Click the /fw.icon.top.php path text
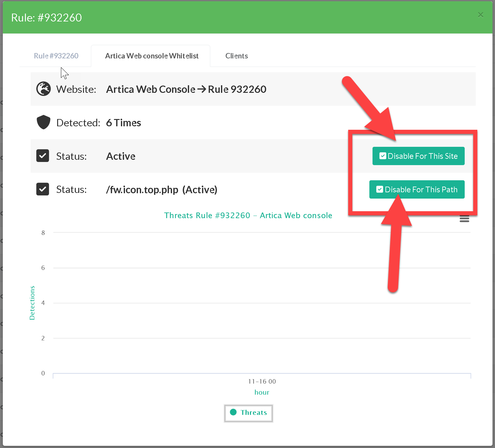The height and width of the screenshot is (448, 495). 142,190
